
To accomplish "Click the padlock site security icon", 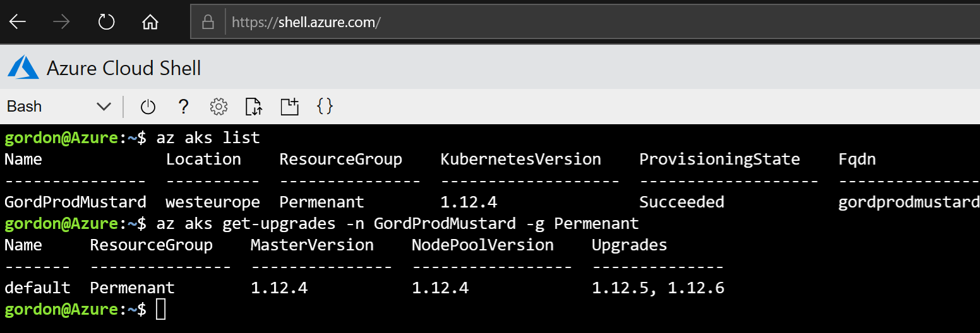I will click(x=207, y=23).
